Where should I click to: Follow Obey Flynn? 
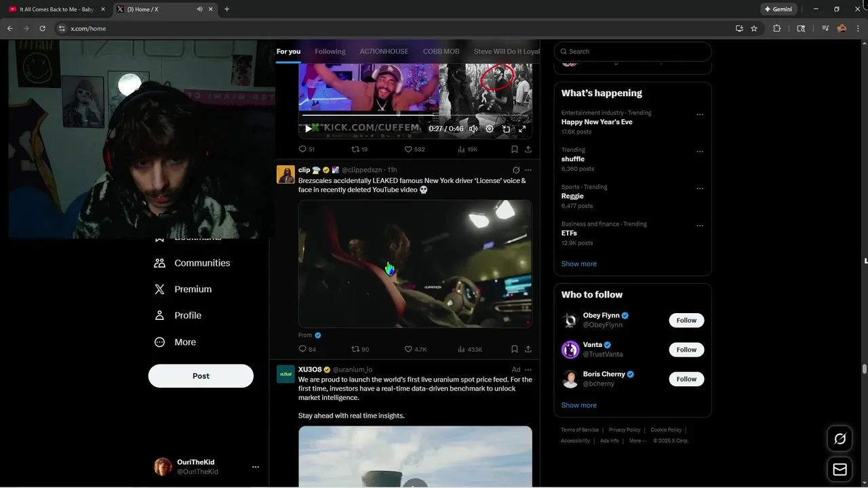[686, 320]
